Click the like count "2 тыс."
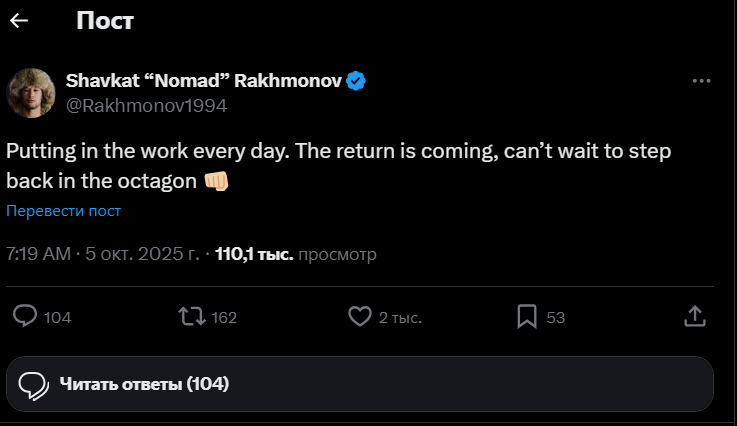 [x=400, y=318]
